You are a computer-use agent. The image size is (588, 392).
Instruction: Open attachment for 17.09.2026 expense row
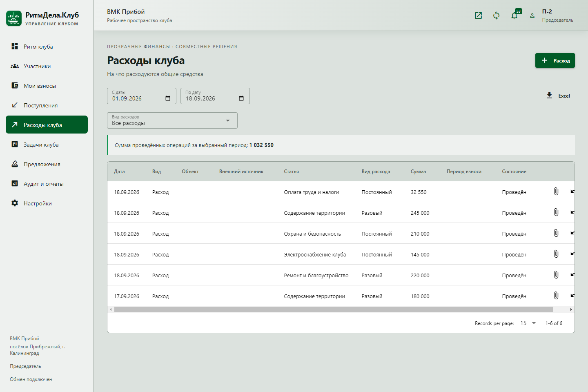556,296
